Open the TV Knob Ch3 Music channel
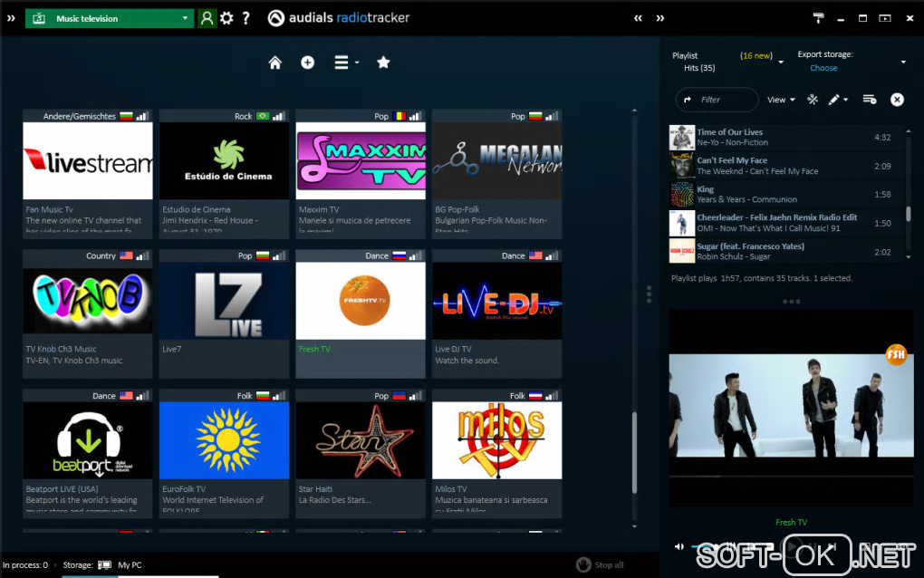The image size is (924, 578). pyautogui.click(x=88, y=313)
